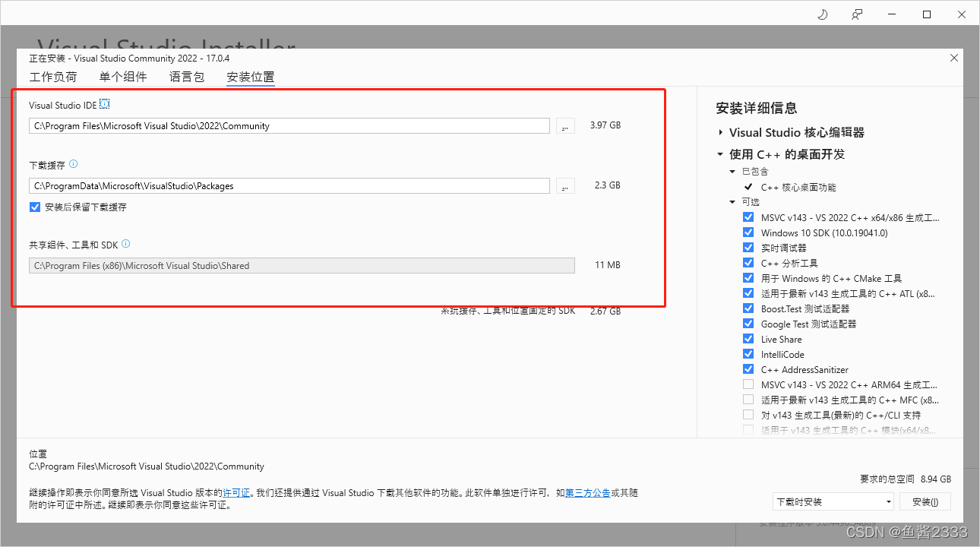980x547 pixels.
Task: Open the 第三方公告 link
Action: 588,493
